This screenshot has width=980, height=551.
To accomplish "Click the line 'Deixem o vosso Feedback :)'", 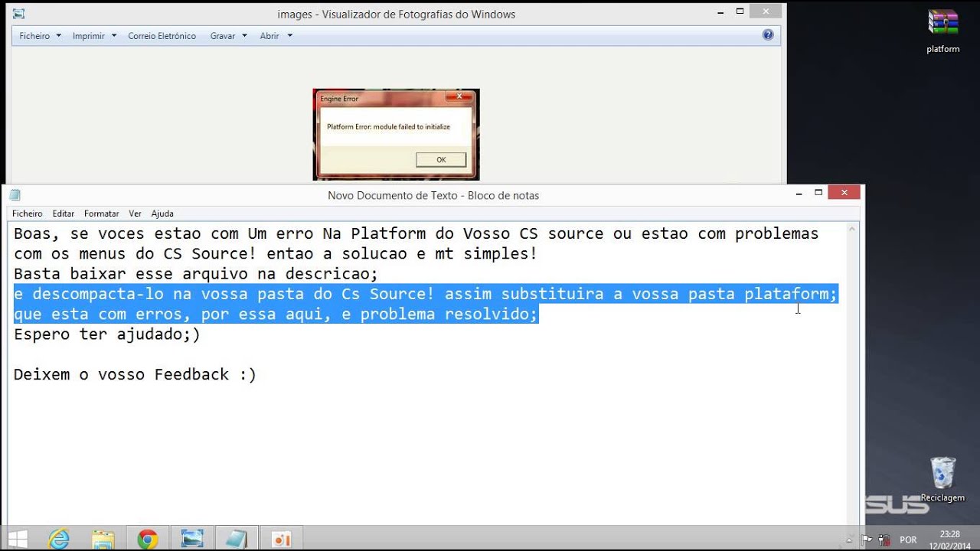I will point(135,374).
